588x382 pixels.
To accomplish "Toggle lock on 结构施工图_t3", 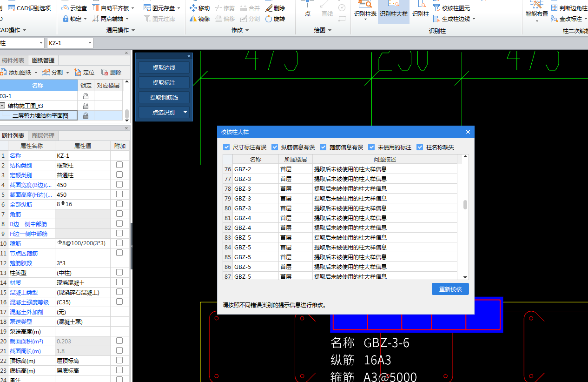I will (x=86, y=106).
